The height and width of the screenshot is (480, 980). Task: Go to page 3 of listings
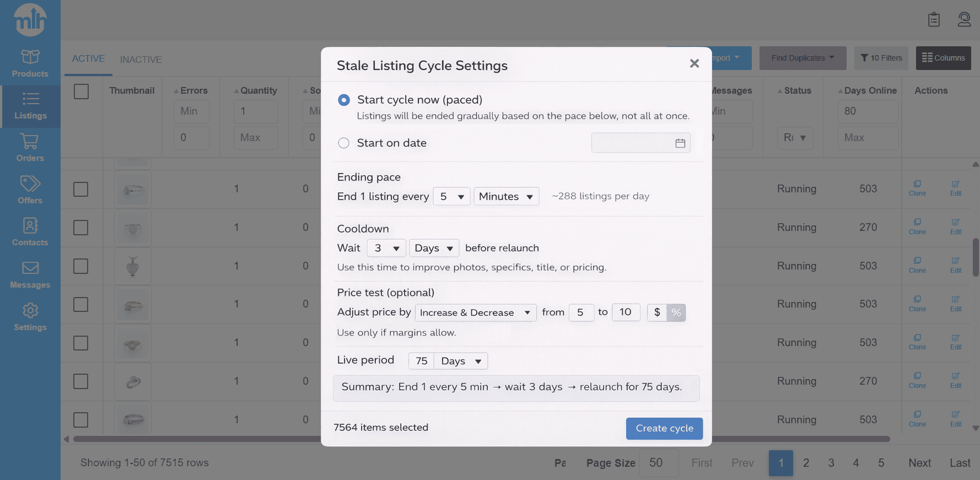coord(831,463)
